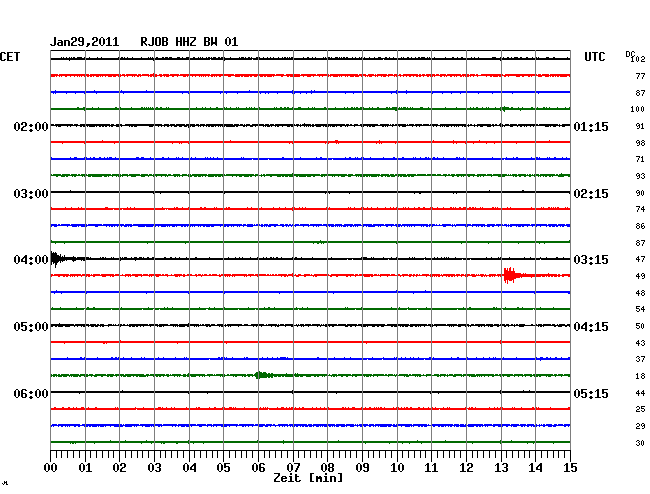
Task: Click minute tick label 15 on axis
Action: pyautogui.click(x=570, y=468)
